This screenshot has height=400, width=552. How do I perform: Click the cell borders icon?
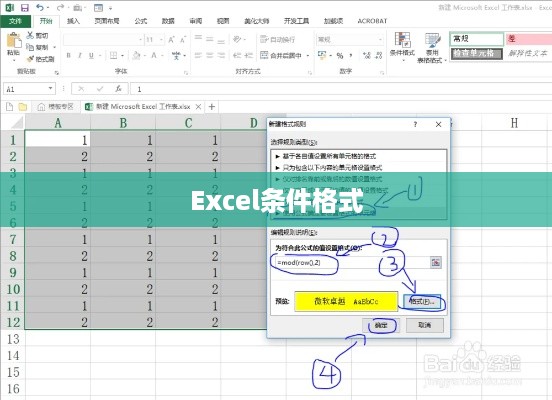click(x=114, y=55)
